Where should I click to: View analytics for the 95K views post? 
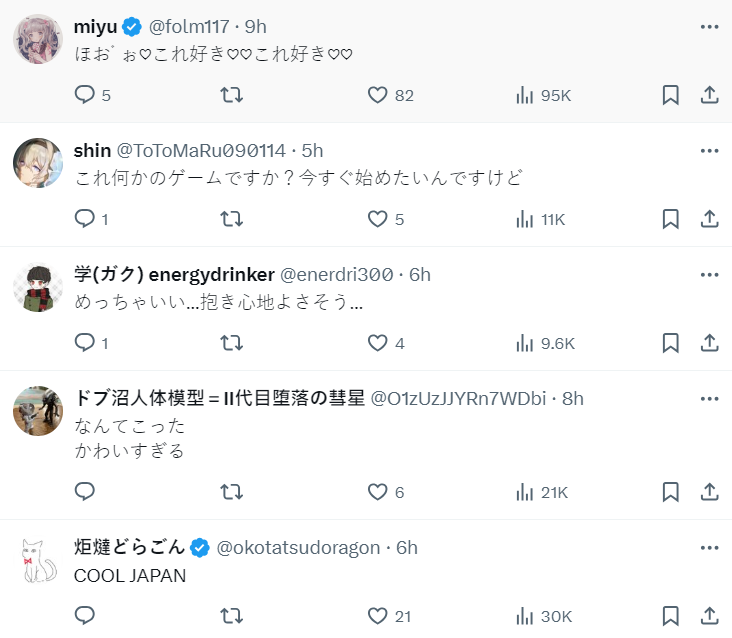(523, 95)
